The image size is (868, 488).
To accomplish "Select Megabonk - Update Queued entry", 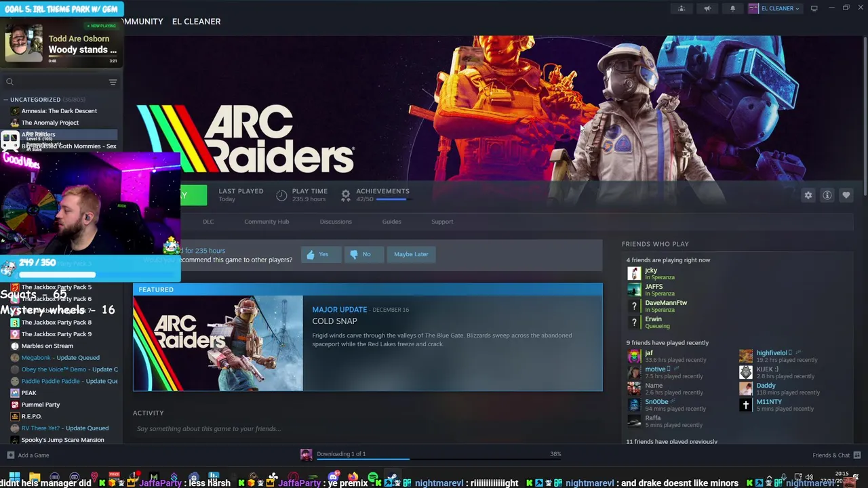I will pos(60,358).
